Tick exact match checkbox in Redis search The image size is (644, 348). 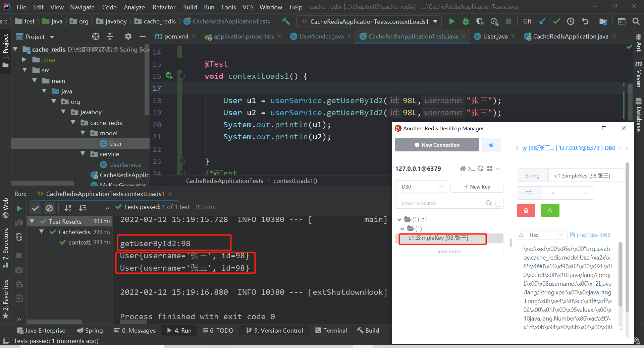pyautogui.click(x=498, y=203)
